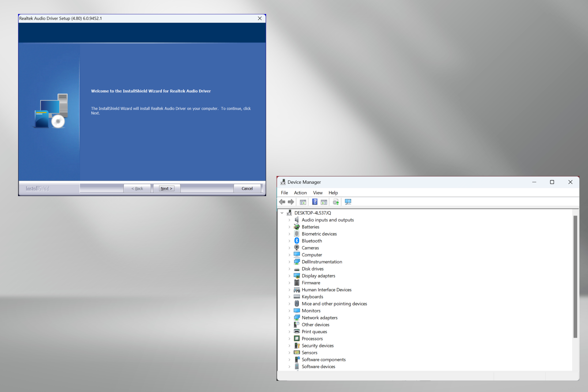Select the Firmware chip icon
588x392 pixels.
[296, 283]
